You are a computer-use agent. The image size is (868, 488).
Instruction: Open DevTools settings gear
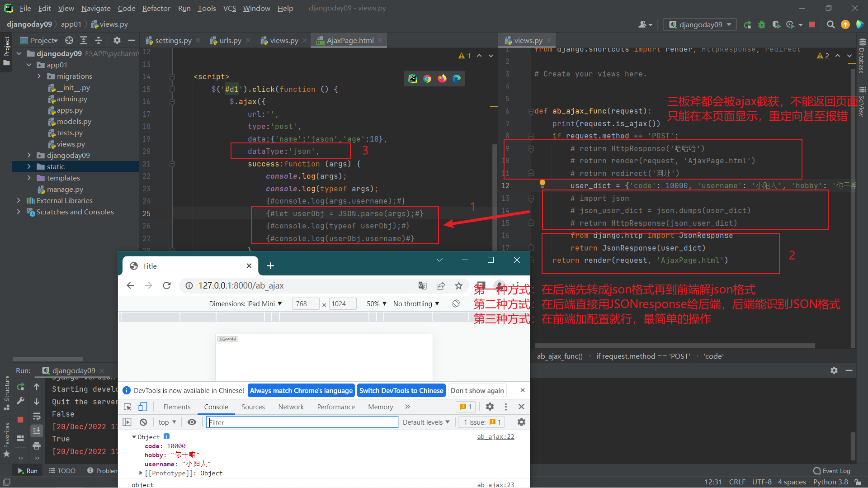[x=490, y=407]
